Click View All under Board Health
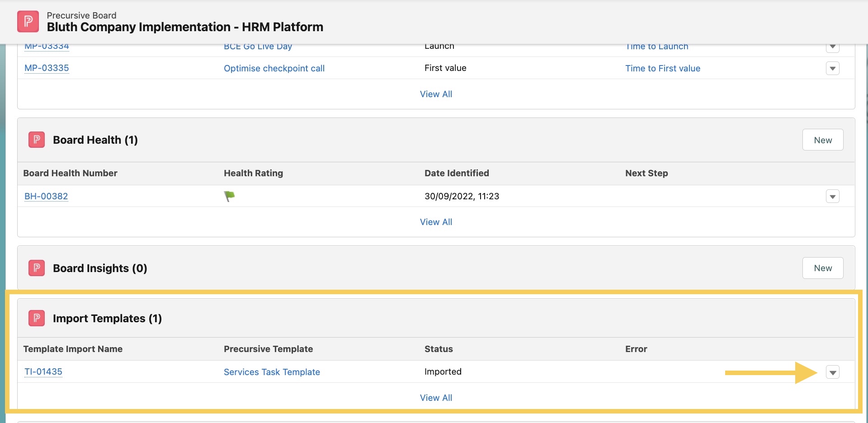This screenshot has height=423, width=868. pyautogui.click(x=436, y=222)
